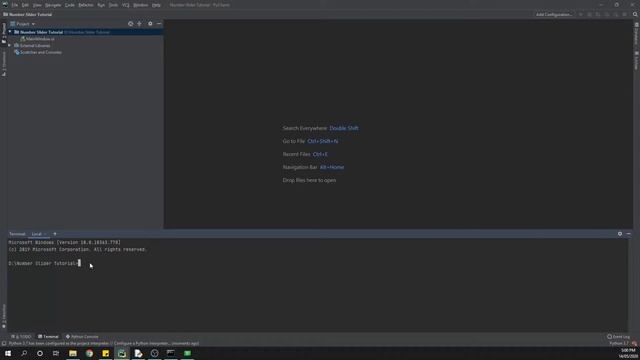Select Number Slider Tutorial breadcrumb in navigation bar
Viewport: 640px width, 360px height.
(x=28, y=14)
